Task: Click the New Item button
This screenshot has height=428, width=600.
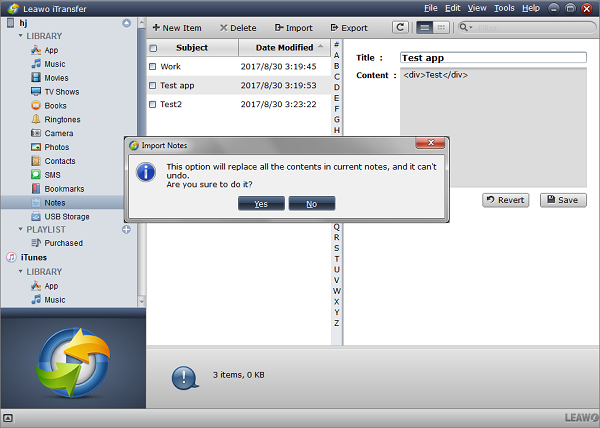Action: point(177,28)
